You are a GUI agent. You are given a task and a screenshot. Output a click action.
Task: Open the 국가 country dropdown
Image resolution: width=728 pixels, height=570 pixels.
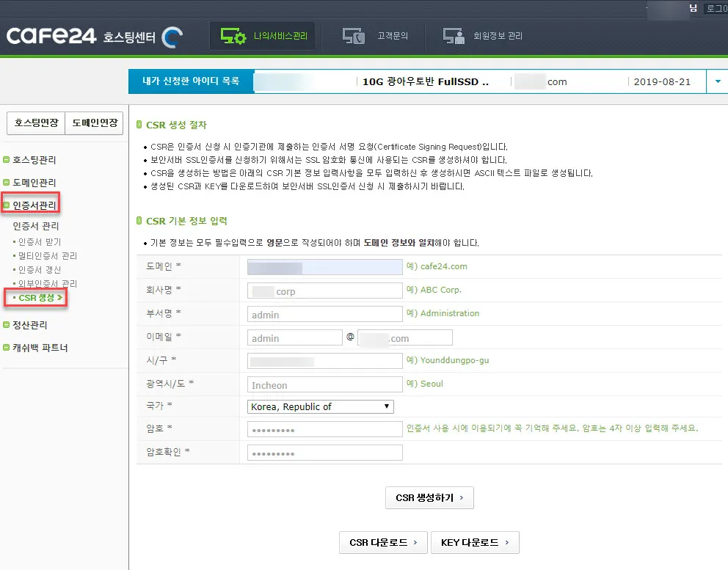[321, 406]
